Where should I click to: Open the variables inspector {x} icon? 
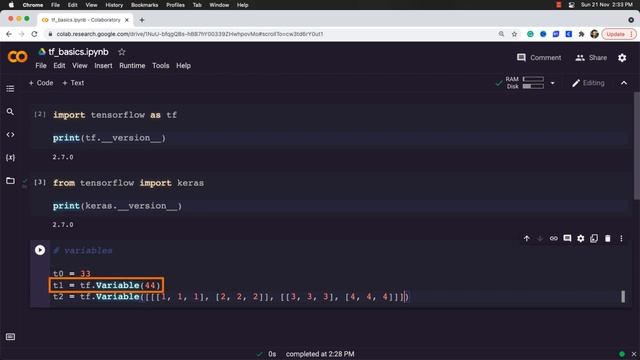coord(10,157)
